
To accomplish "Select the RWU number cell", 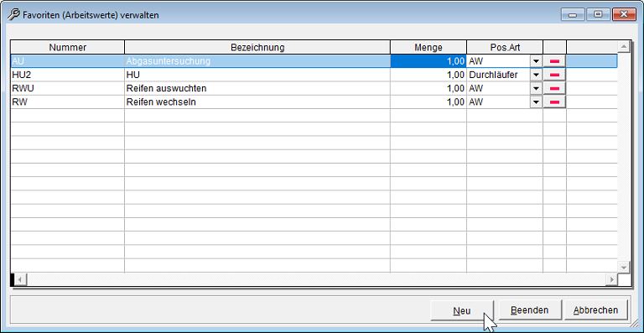I will coord(68,88).
